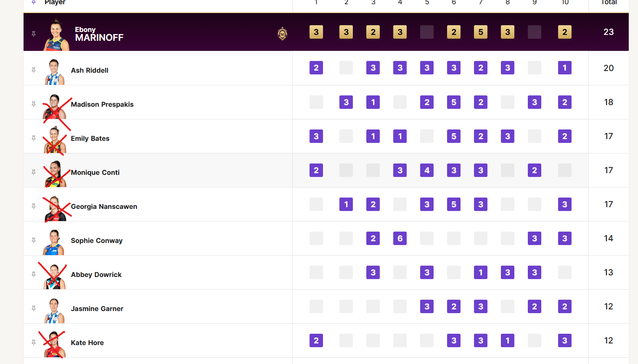638x364 pixels.
Task: Open Ebony Marinoff's player photo
Action: [56, 35]
